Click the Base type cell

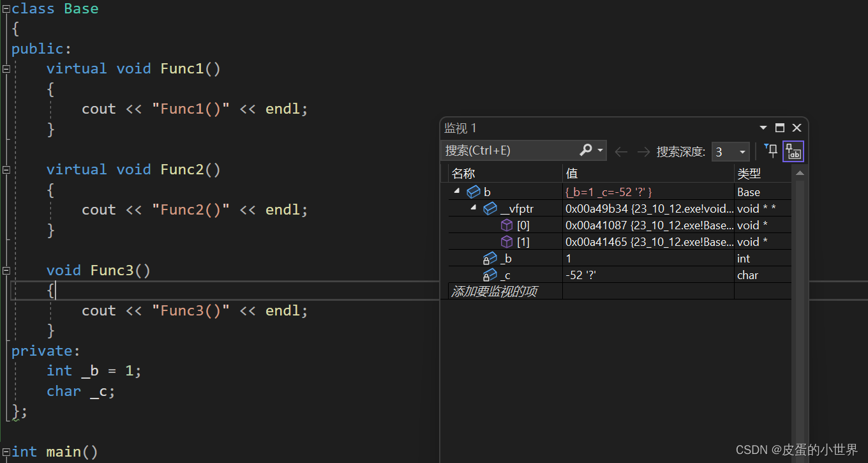point(749,192)
